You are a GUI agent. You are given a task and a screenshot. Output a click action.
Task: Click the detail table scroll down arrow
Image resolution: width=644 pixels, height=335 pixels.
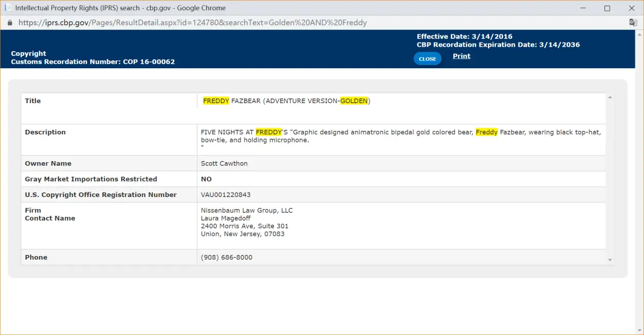610,260
